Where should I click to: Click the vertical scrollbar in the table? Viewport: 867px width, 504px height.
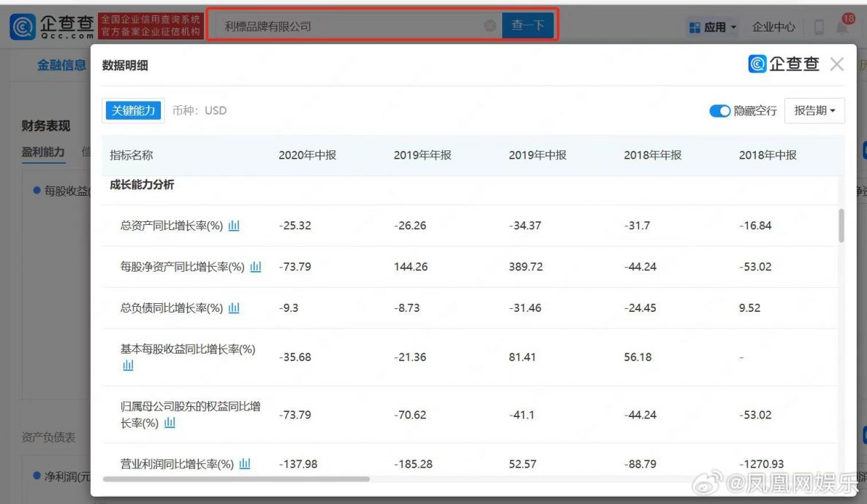click(841, 225)
